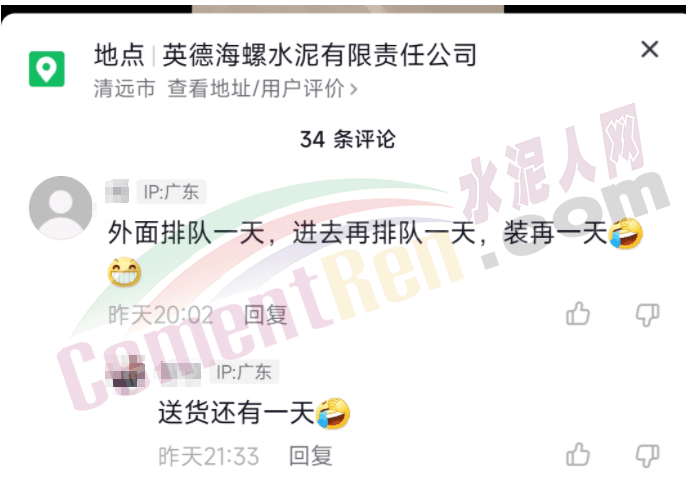Tap the second commenter's blurred username
Screen dimensions: 686x486
tap(180, 372)
